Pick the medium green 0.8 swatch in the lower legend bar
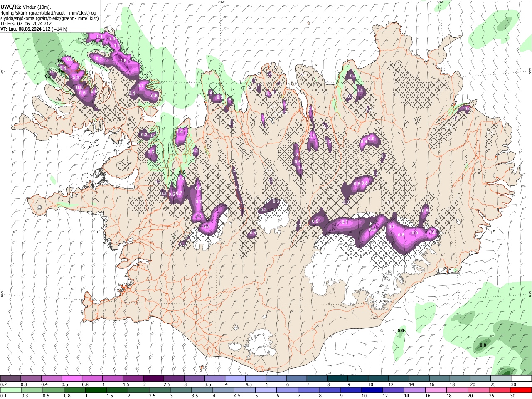532x399 pixels. click(74, 390)
